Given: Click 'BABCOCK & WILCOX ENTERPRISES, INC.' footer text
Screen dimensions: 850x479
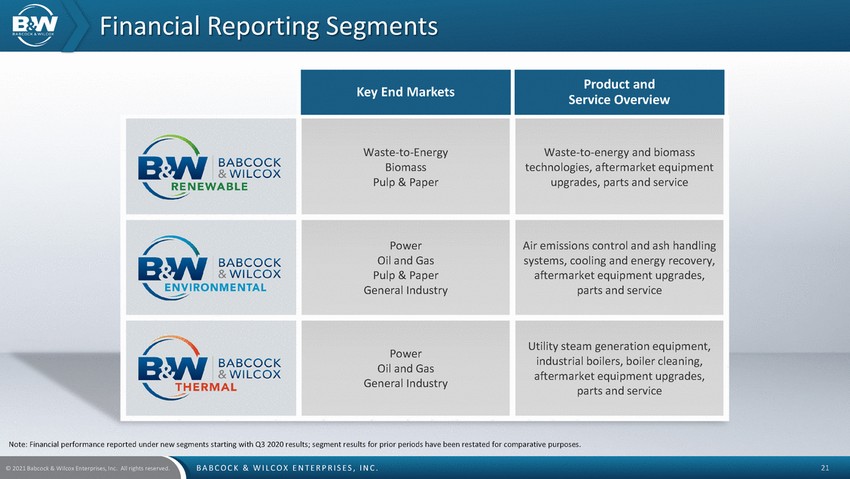Looking at the screenshot, I should point(287,468).
